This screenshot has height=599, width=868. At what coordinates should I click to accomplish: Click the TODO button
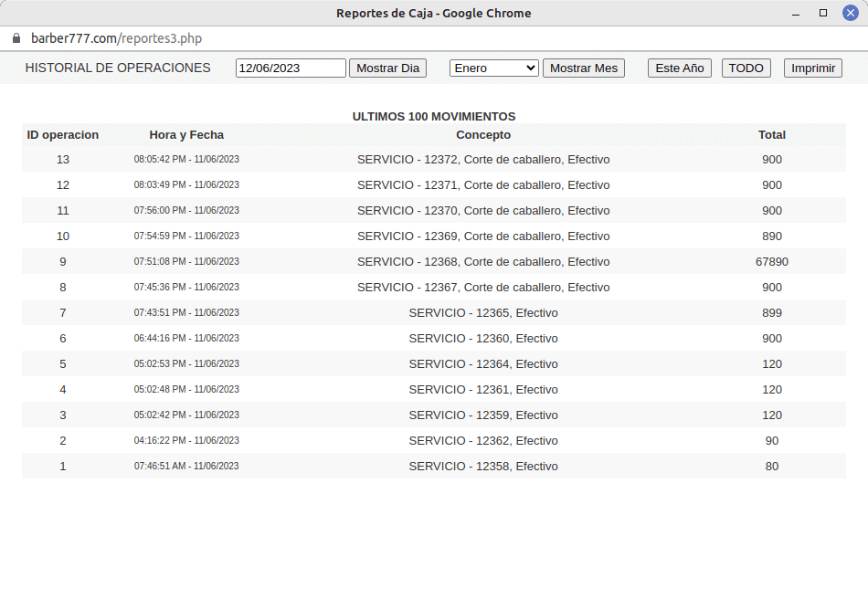point(746,68)
